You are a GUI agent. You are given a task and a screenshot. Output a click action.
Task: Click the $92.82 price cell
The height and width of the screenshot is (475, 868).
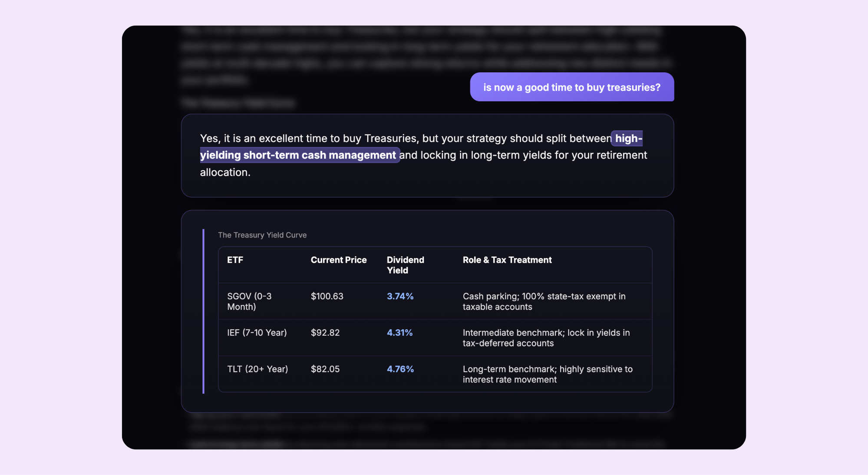pos(325,333)
